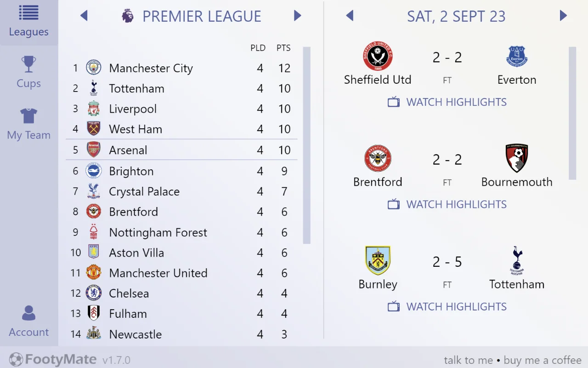Click the league table scrollbar

307,145
